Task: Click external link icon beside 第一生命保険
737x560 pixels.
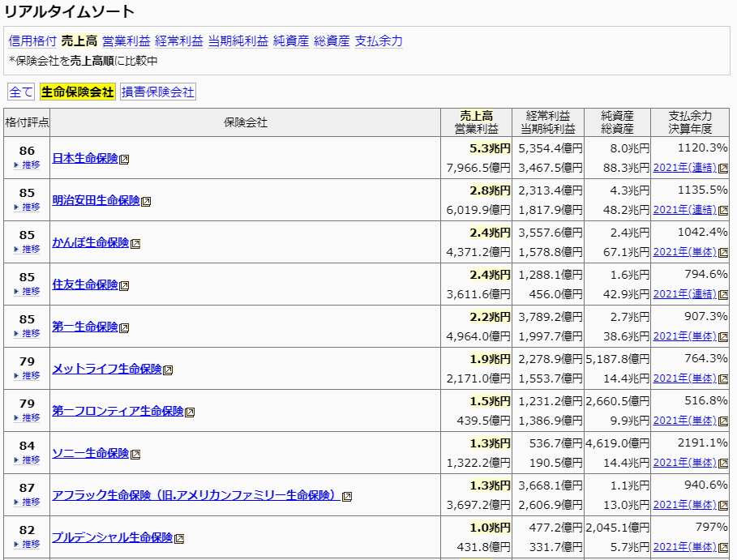Action: (x=124, y=328)
